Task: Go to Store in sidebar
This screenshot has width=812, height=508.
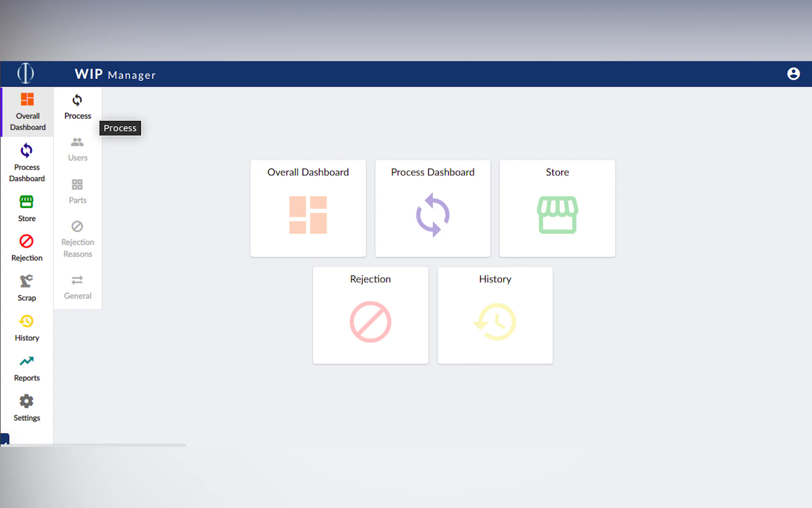Action: click(x=27, y=208)
